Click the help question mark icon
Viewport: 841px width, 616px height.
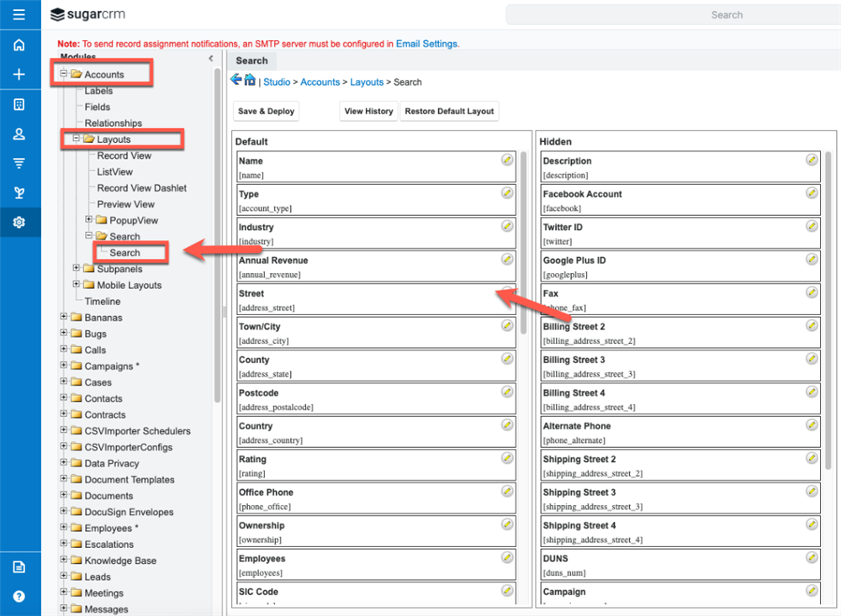(x=19, y=596)
